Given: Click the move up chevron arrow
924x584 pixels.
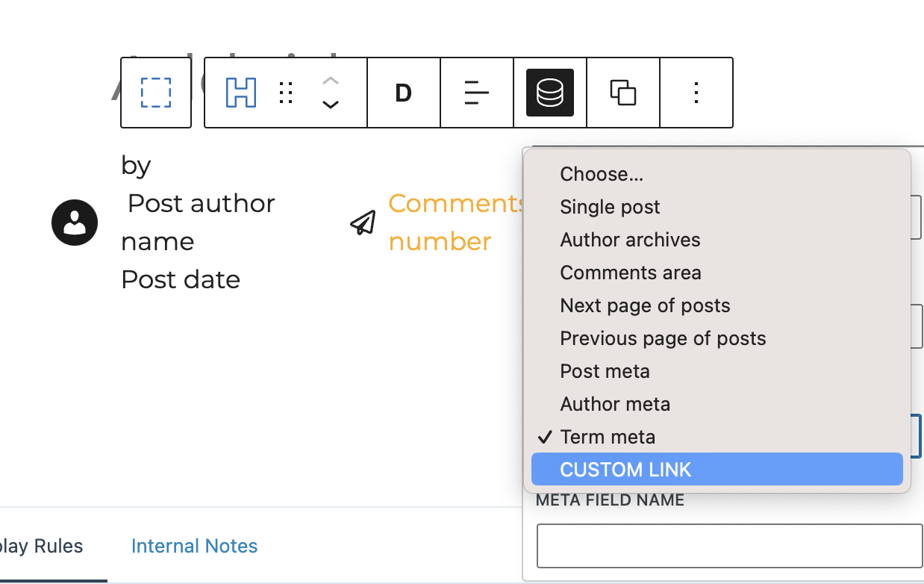Looking at the screenshot, I should 331,80.
